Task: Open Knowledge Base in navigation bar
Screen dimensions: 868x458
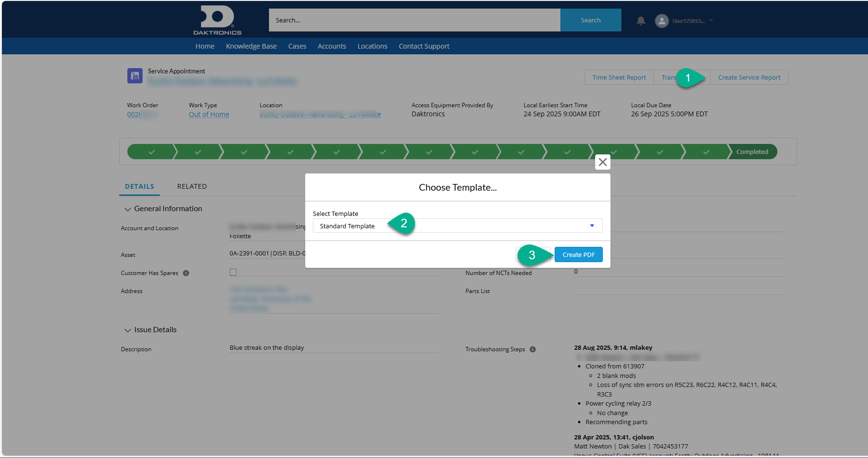Action: coord(251,46)
